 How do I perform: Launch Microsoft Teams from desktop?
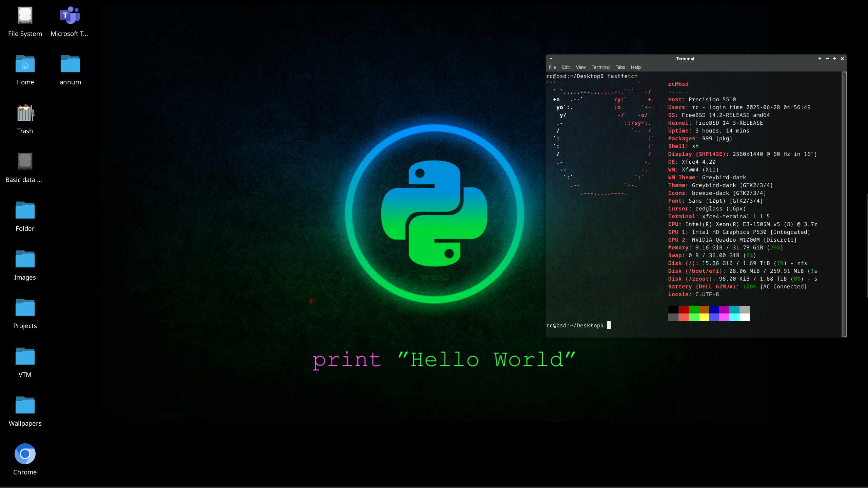pos(70,16)
